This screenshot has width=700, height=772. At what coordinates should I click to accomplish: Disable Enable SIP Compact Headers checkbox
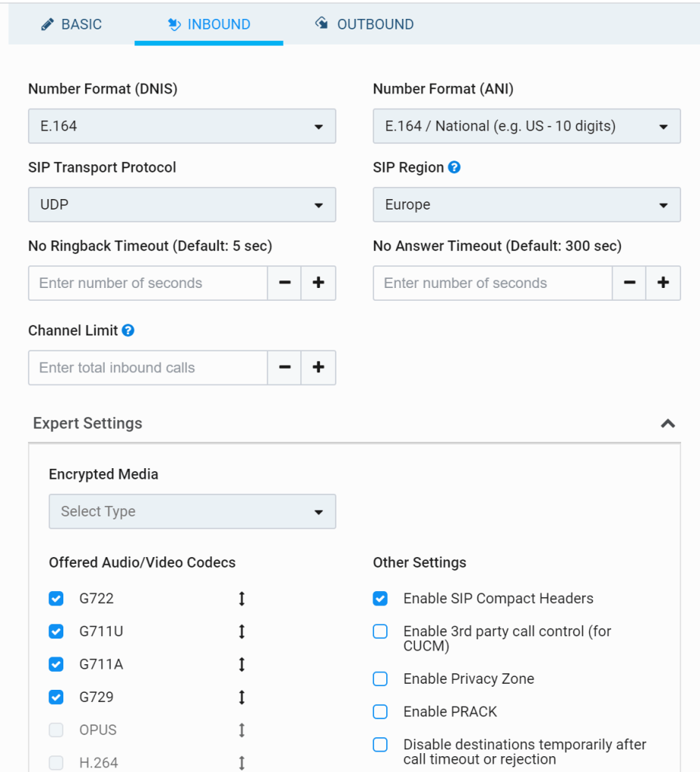coord(381,599)
